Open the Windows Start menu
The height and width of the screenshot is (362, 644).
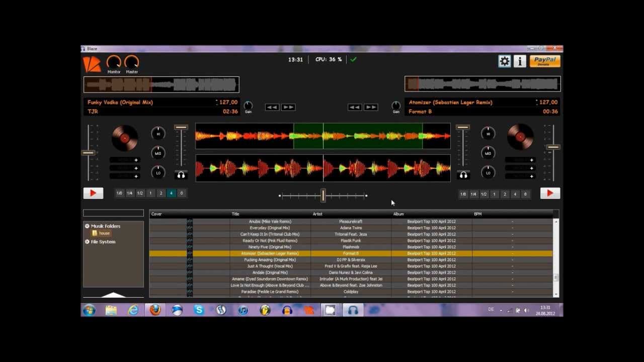90,310
